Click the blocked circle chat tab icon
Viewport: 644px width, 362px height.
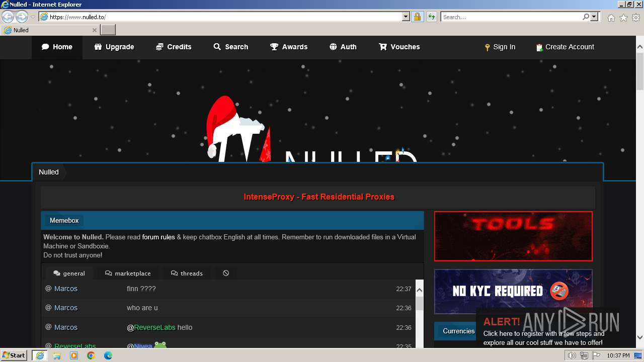226,273
